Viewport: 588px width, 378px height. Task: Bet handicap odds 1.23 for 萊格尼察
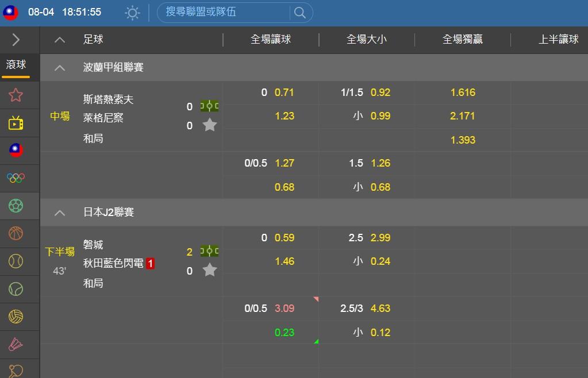pyautogui.click(x=285, y=116)
